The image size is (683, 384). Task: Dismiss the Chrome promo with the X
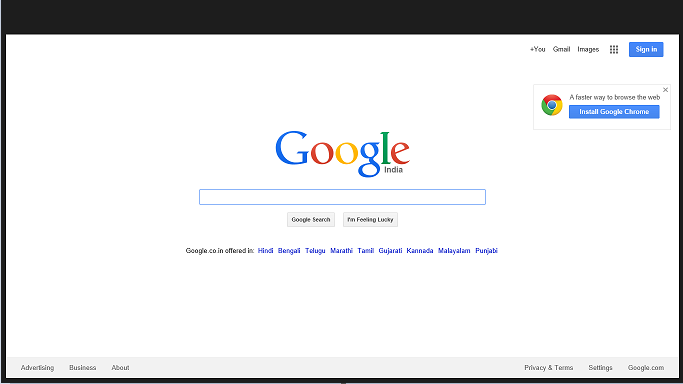point(665,90)
